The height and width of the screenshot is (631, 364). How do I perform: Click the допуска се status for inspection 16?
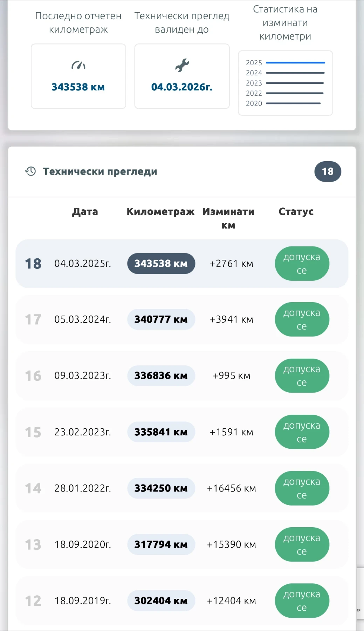[x=302, y=376]
